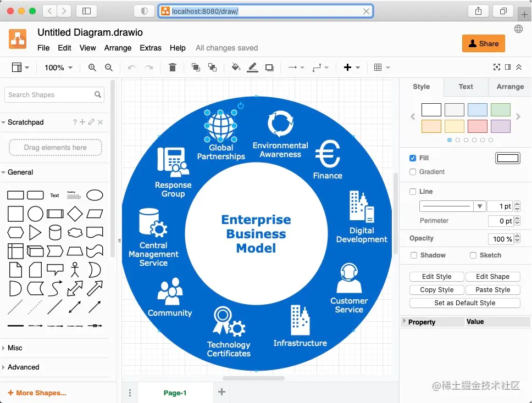The height and width of the screenshot is (403, 532).
Task: Delete selection with the trash icon
Action: 173,68
